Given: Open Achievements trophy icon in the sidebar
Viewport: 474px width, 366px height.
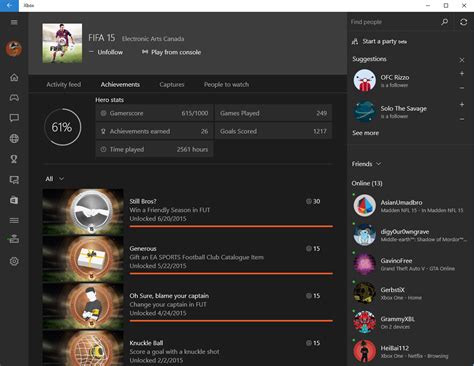Looking at the screenshot, I should pyautogui.click(x=14, y=159).
